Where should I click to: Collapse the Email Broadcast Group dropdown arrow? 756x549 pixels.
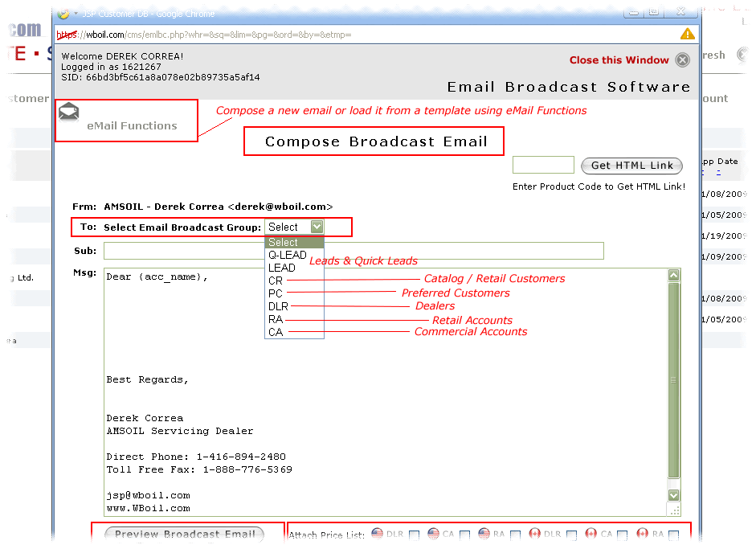coord(317,227)
